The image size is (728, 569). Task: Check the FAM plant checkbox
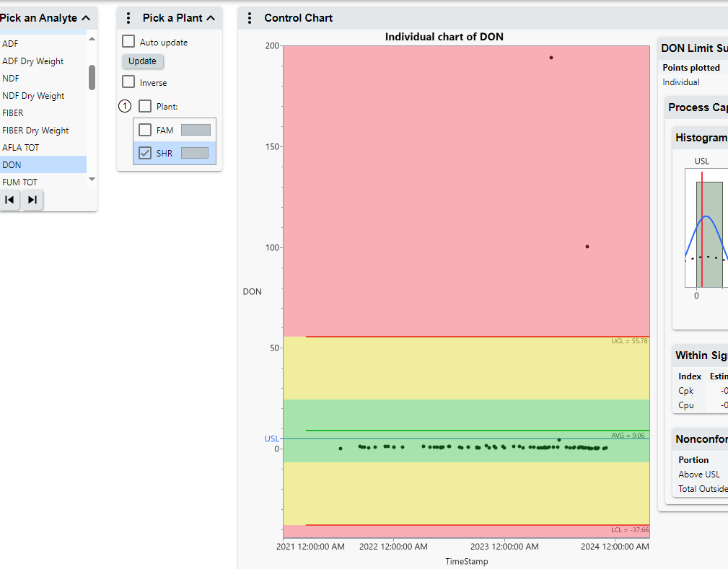145,130
